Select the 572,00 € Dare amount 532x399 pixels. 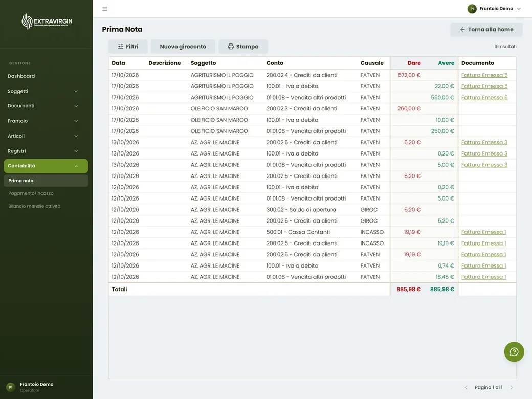tap(409, 75)
